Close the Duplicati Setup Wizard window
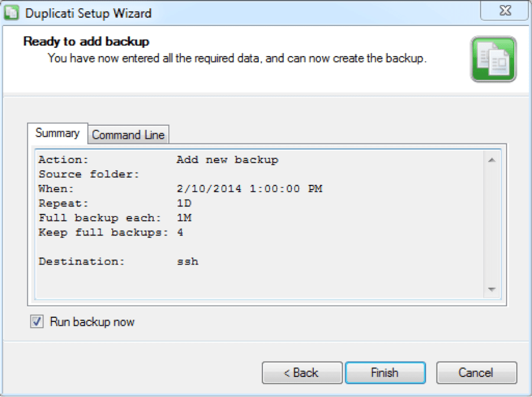 pos(505,11)
